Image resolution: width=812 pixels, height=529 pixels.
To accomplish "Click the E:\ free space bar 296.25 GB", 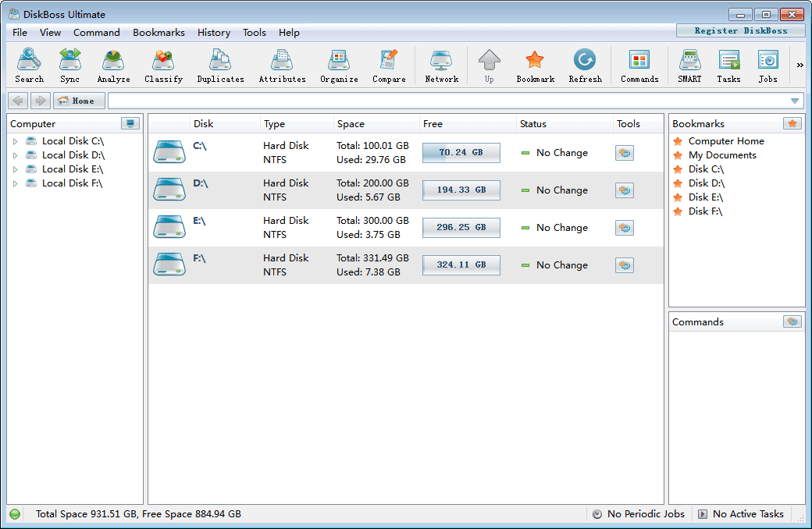I will click(461, 227).
